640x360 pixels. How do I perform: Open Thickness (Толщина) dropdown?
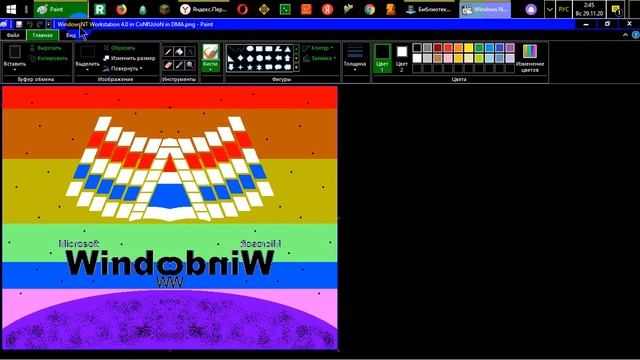pos(355,58)
